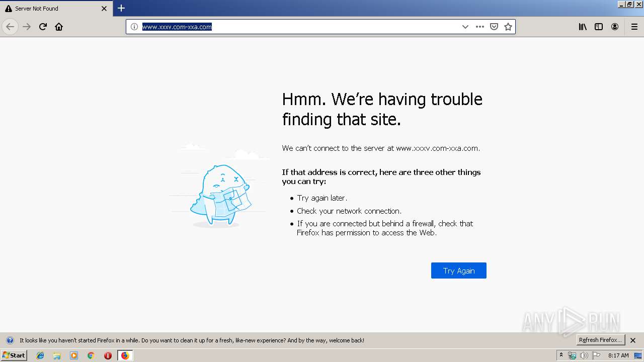Reload the current page
Screen dimensions: 644x362
point(43,27)
